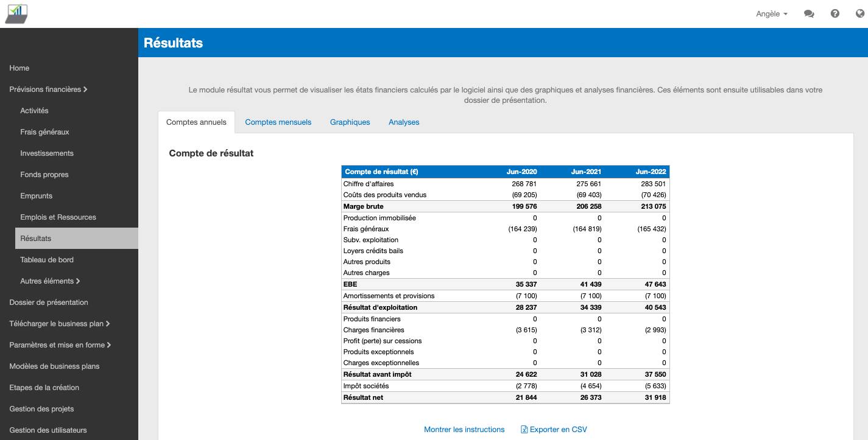Image resolution: width=868 pixels, height=440 pixels.
Task: Click the Jun-2020 column header
Action: click(521, 172)
